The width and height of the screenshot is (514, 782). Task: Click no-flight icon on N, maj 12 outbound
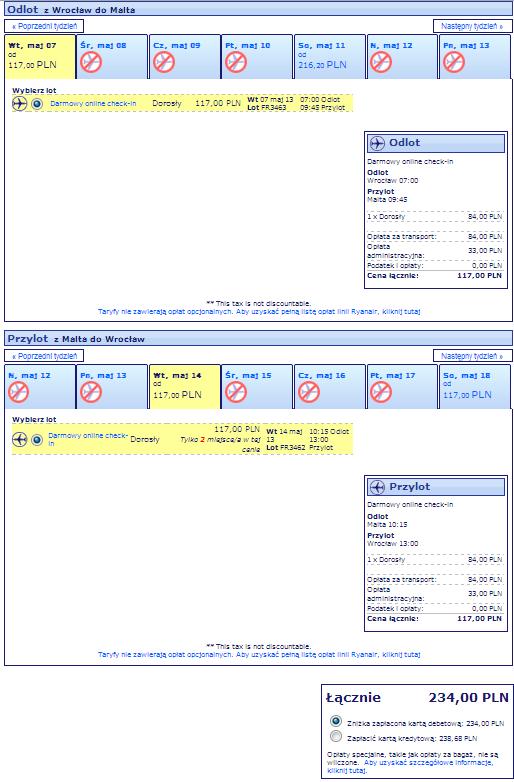coord(381,63)
